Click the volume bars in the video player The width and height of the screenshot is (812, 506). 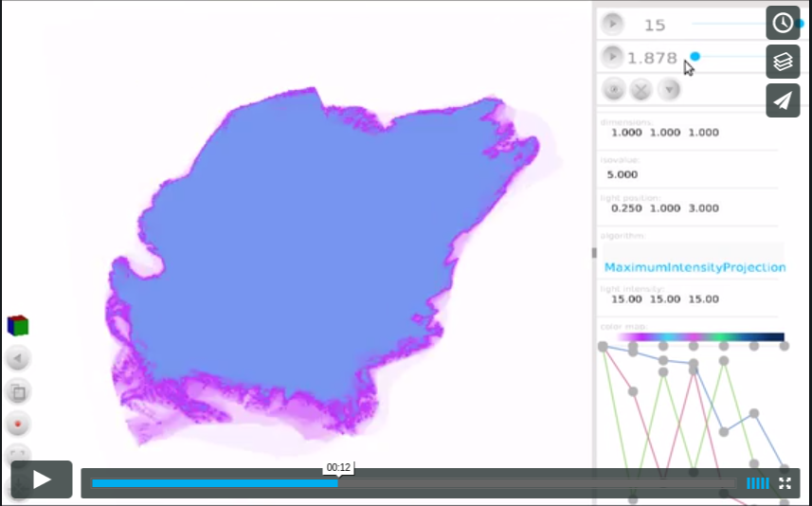tap(758, 483)
